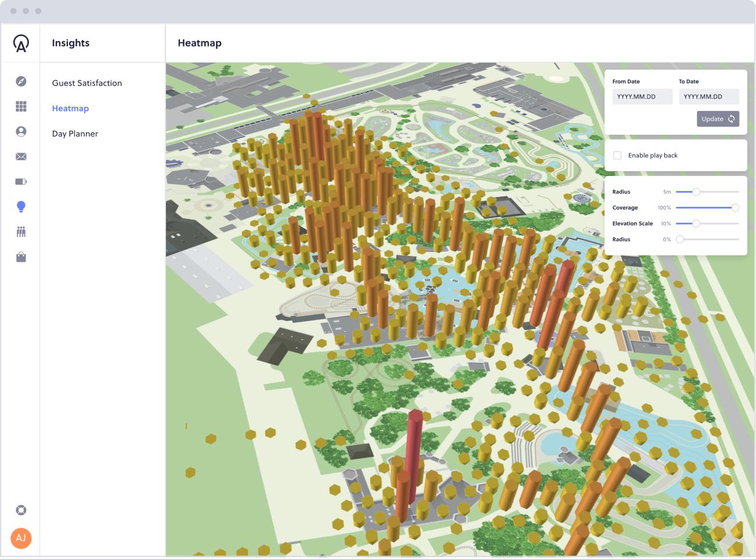Screen dimensions: 756x559
Task: Open the envelope messages icon
Action: [21, 157]
